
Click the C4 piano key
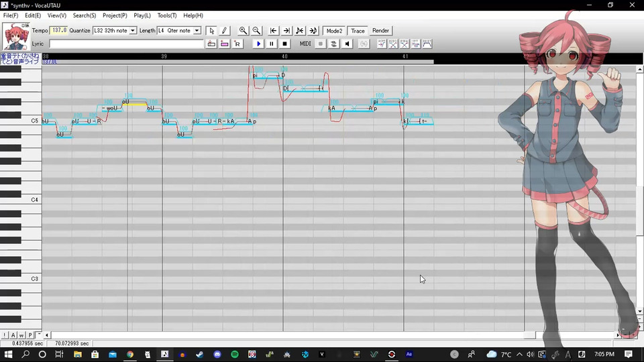[x=21, y=200]
